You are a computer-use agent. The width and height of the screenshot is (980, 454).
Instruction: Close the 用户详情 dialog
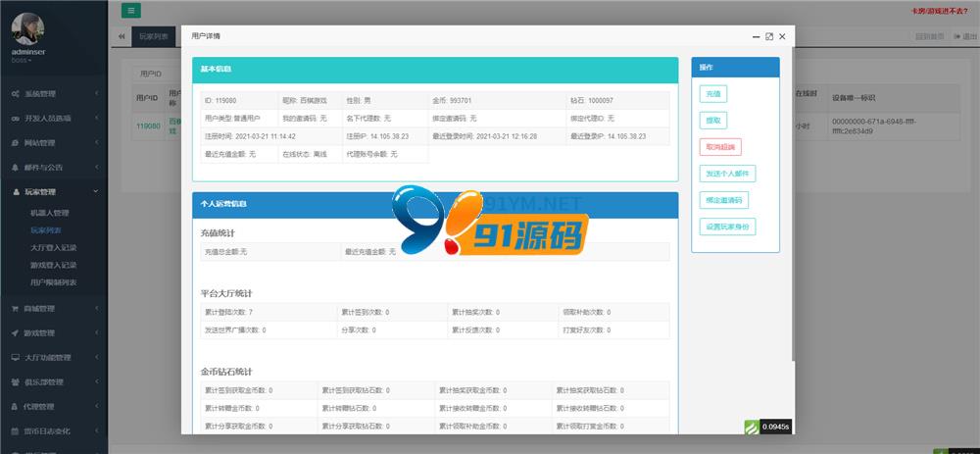click(x=782, y=37)
